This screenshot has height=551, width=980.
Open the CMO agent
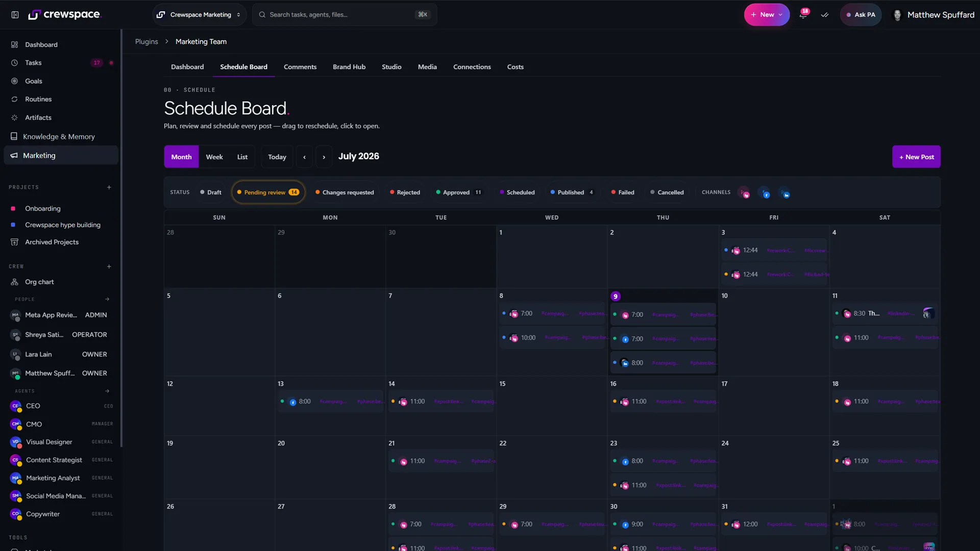61,424
